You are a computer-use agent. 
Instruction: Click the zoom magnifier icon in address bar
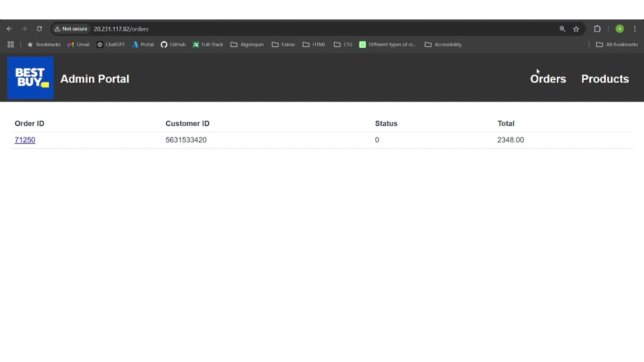[x=562, y=29]
